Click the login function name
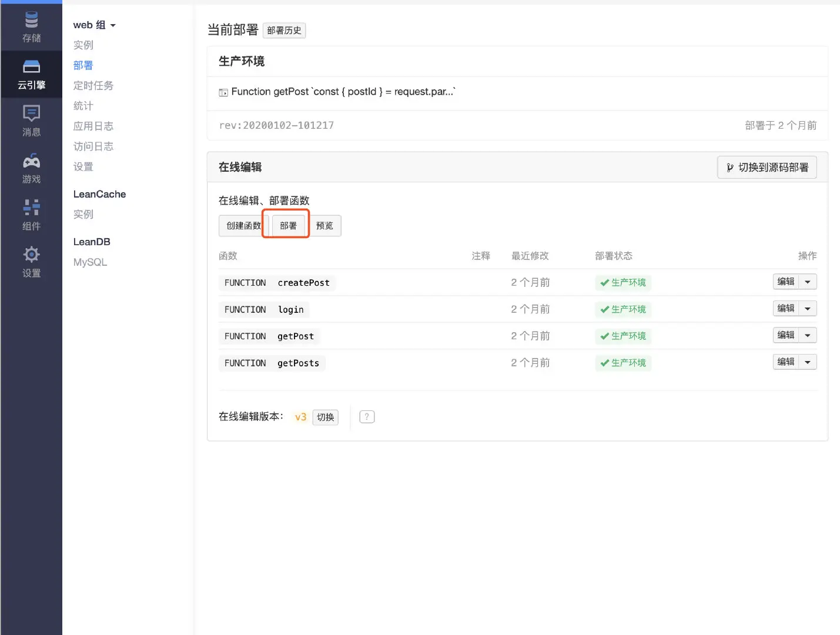The image size is (840, 635). click(290, 310)
